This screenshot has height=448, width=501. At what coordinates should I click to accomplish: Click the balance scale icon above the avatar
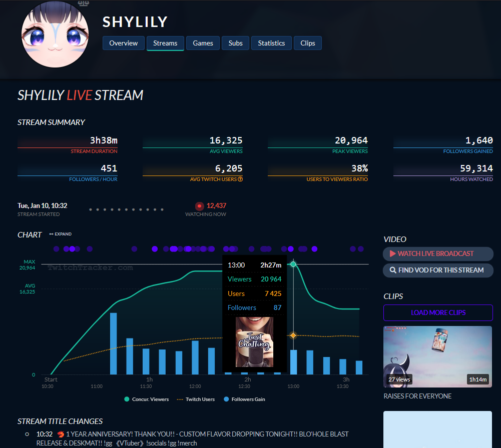[x=83, y=3]
